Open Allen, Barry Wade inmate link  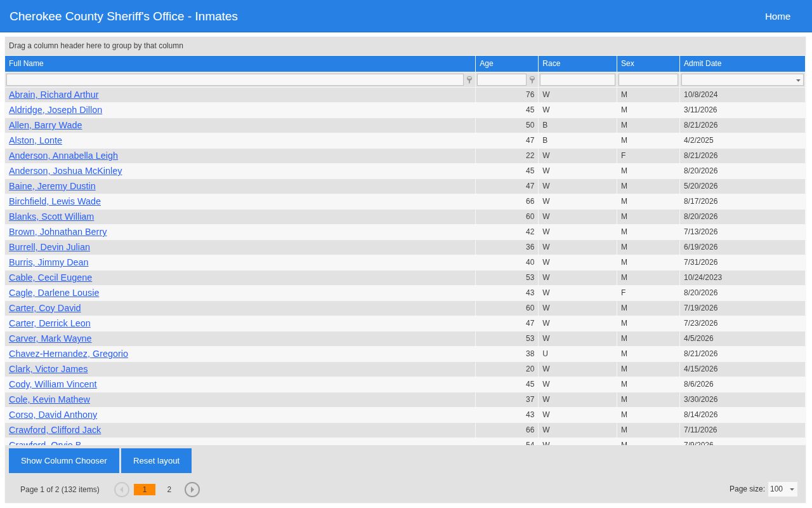46,125
